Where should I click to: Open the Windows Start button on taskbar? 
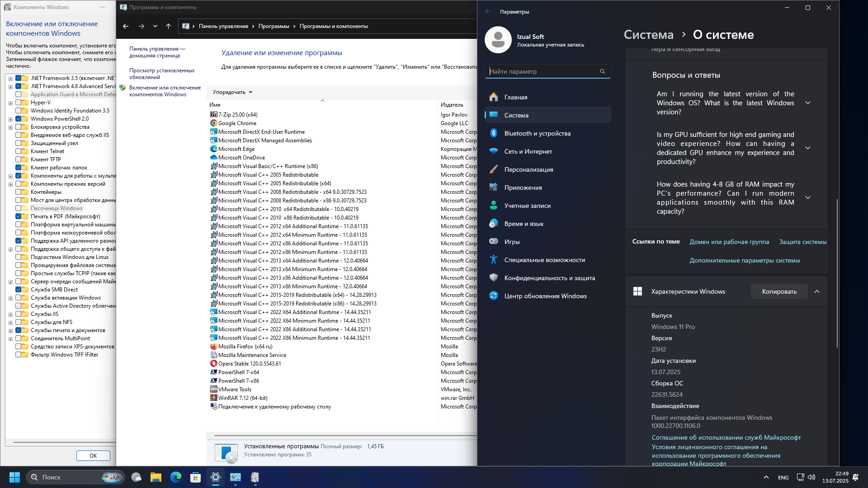click(x=14, y=477)
